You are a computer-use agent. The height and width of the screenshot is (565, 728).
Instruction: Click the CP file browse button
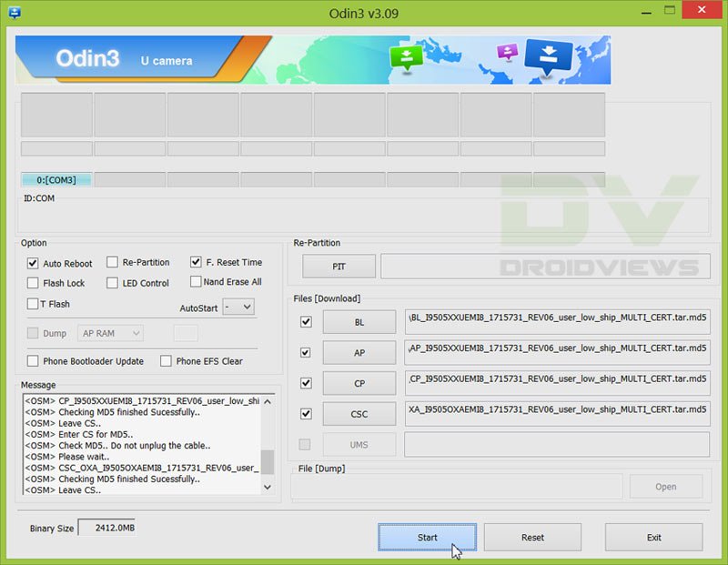point(359,383)
